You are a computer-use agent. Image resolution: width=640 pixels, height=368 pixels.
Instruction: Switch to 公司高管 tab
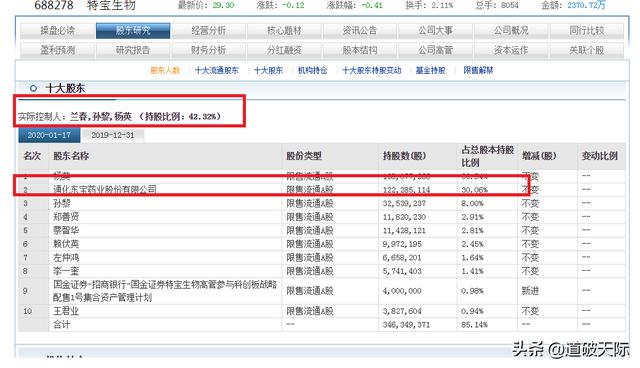435,50
